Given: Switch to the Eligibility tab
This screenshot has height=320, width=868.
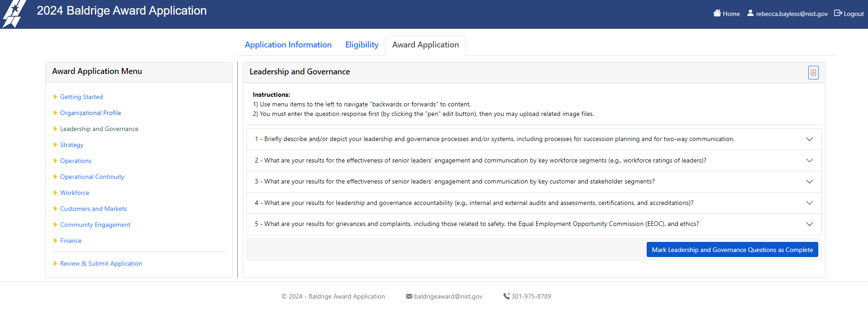Looking at the screenshot, I should [361, 45].
